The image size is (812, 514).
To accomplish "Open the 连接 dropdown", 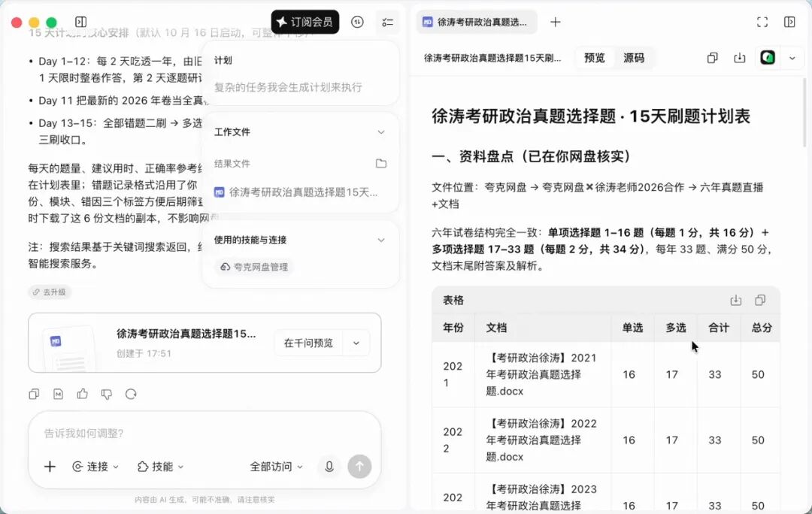I will (x=95, y=467).
